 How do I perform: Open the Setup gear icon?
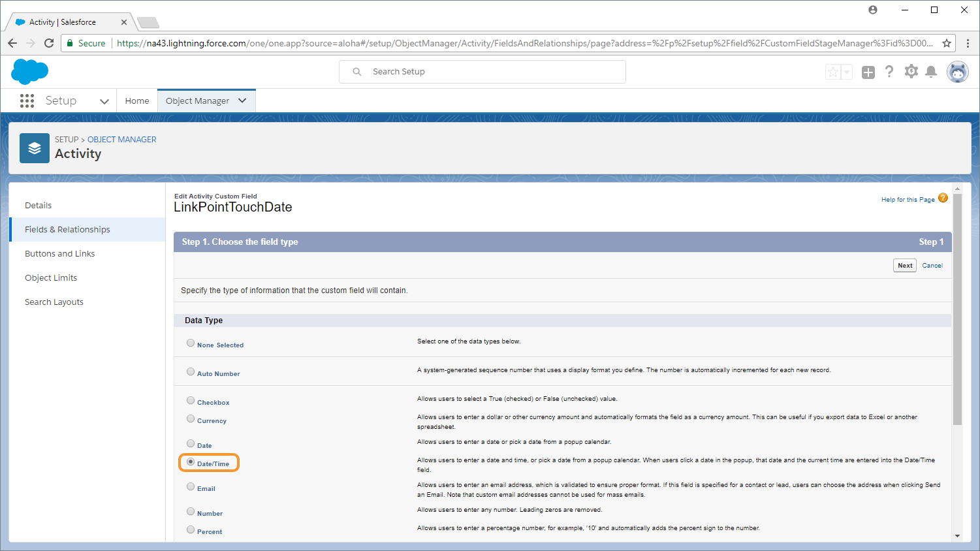(x=911, y=72)
